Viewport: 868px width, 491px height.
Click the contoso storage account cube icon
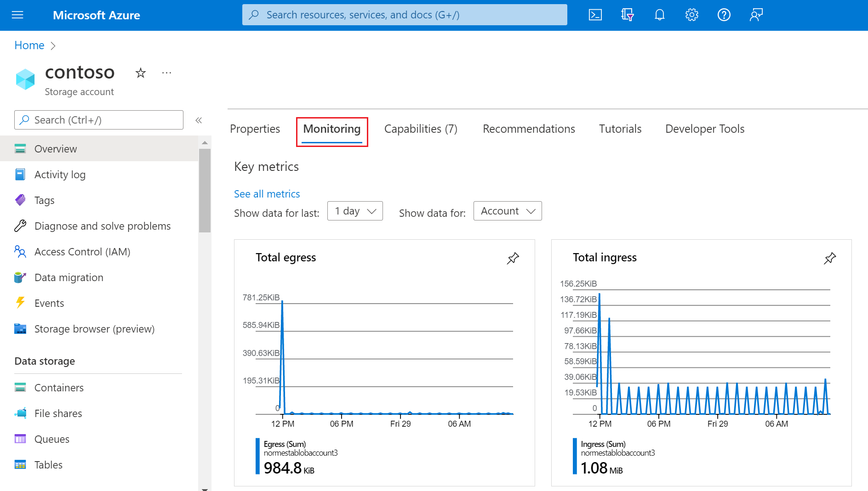coord(25,79)
